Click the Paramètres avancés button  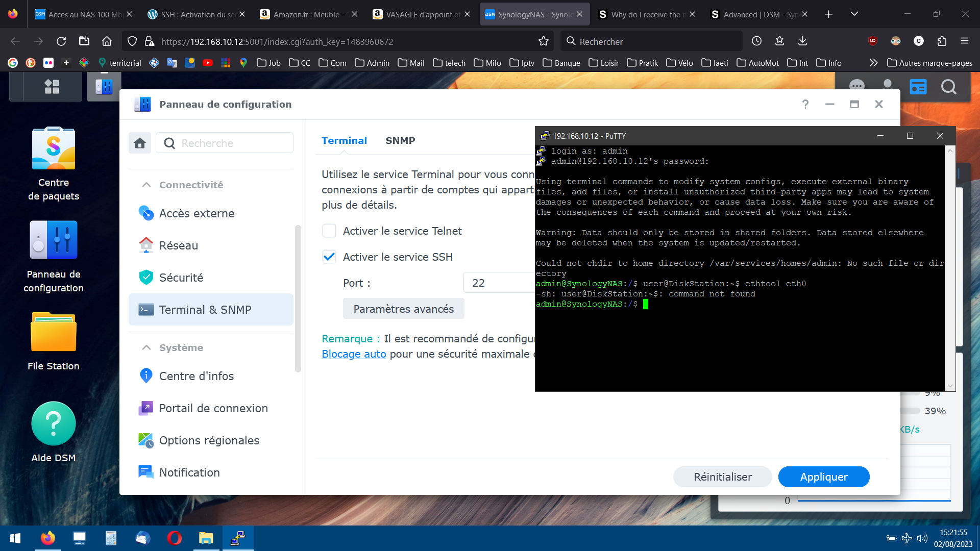403,309
